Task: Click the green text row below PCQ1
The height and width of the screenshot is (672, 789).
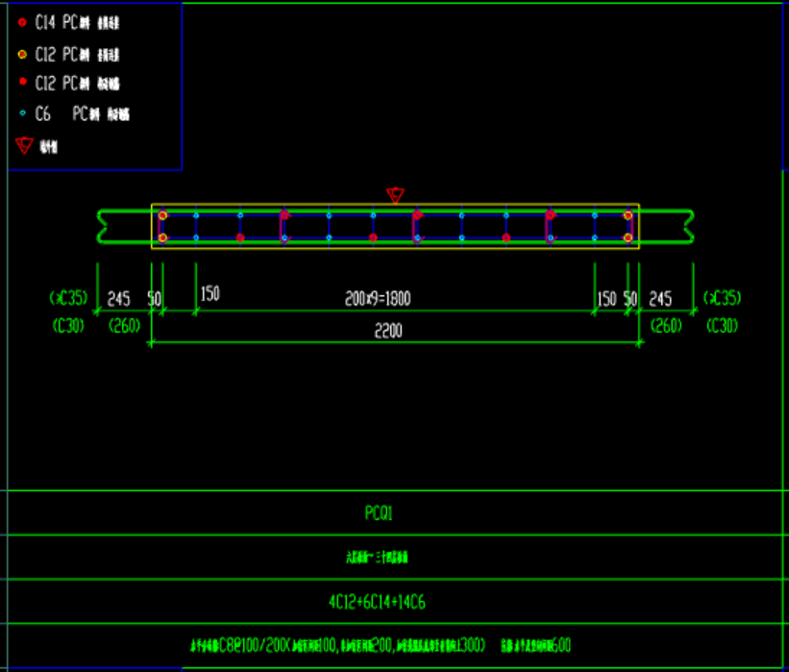Action: pos(377,558)
